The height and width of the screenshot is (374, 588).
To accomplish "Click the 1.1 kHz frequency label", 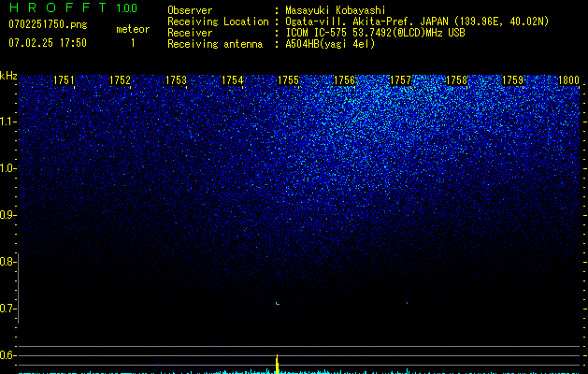I will 7,122.
